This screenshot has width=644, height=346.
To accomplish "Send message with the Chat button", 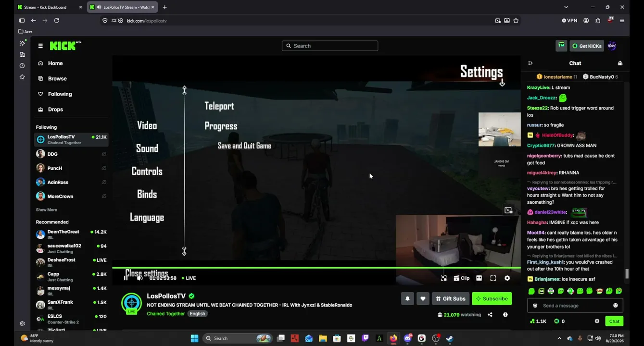I will point(614,321).
